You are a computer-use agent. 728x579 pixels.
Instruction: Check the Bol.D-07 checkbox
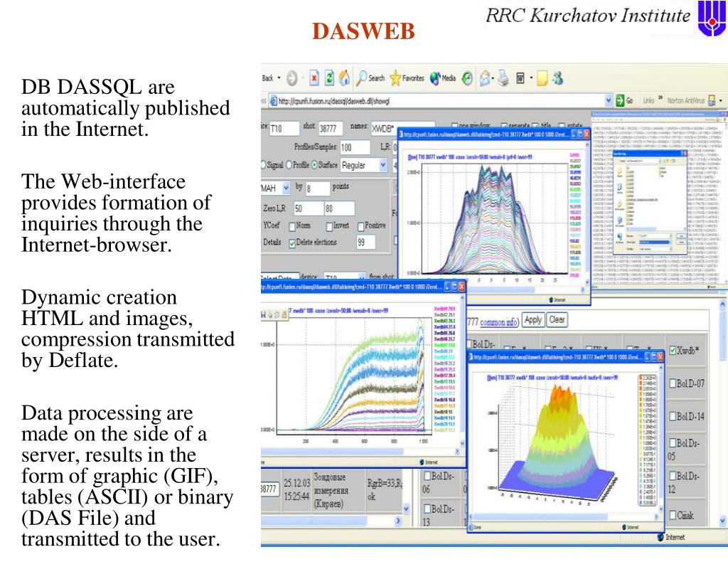pyautogui.click(x=673, y=384)
